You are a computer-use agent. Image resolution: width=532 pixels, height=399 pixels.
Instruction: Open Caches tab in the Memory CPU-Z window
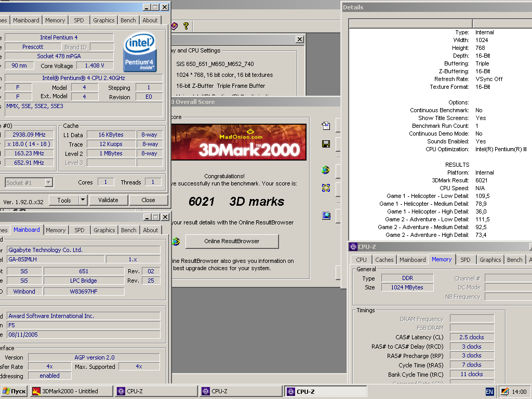point(384,260)
